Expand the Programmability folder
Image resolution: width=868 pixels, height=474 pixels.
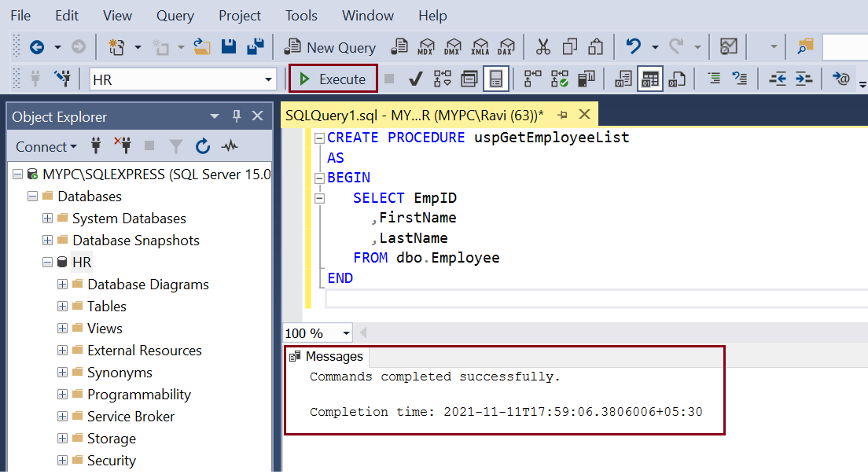tap(63, 395)
